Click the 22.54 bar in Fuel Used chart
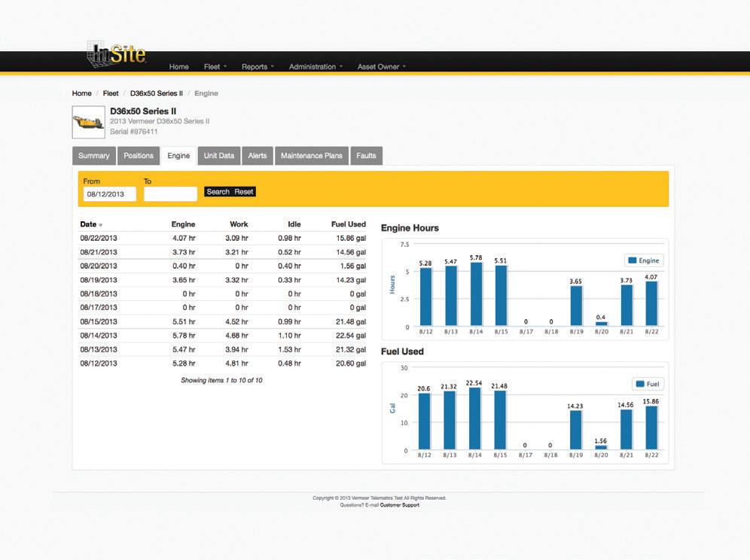 (x=474, y=418)
